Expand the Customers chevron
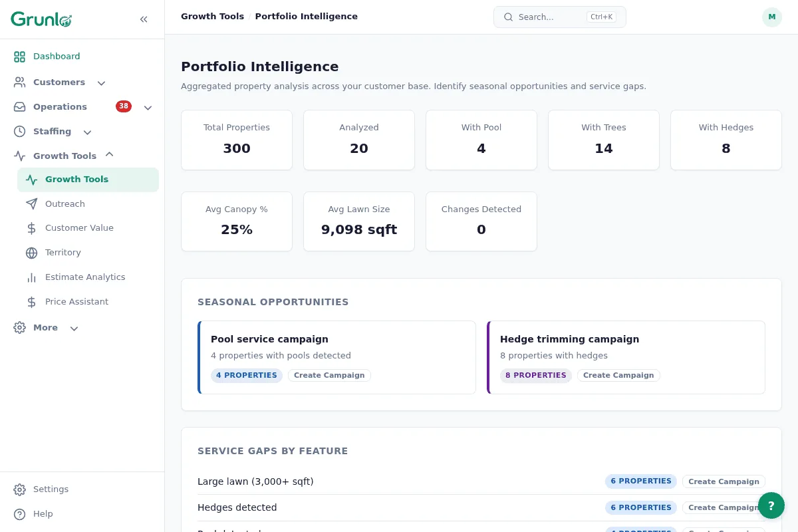798x532 pixels. pyautogui.click(x=101, y=83)
